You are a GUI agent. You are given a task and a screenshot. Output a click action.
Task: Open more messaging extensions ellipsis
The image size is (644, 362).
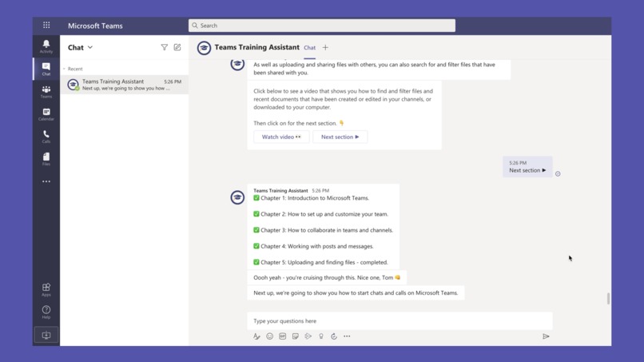347,336
